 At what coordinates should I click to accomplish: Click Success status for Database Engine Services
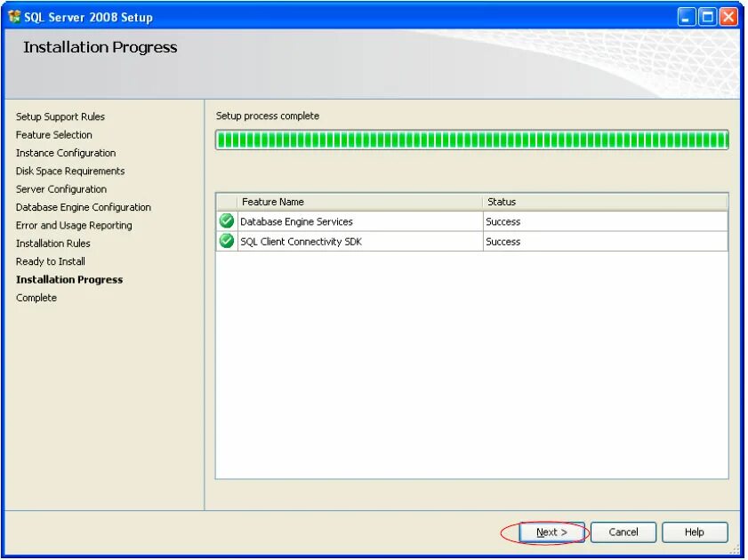(x=503, y=221)
